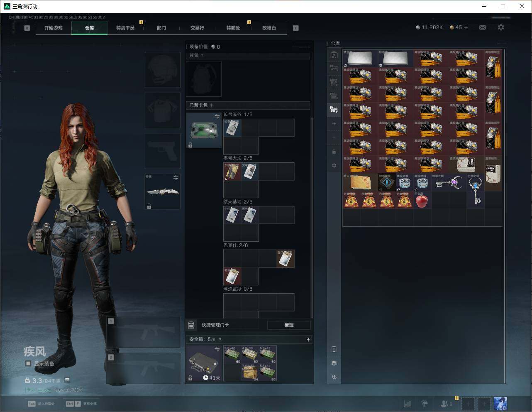Click the lock icon in the warehouse sidebar

334,152
